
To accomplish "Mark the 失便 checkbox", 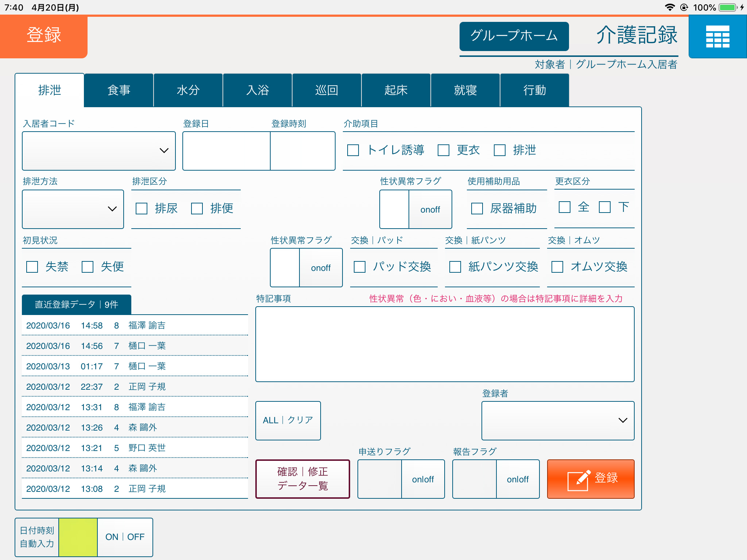I will pyautogui.click(x=88, y=267).
